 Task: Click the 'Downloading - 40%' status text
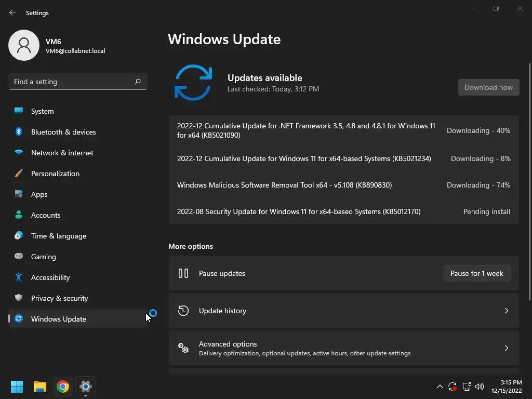pyautogui.click(x=478, y=130)
